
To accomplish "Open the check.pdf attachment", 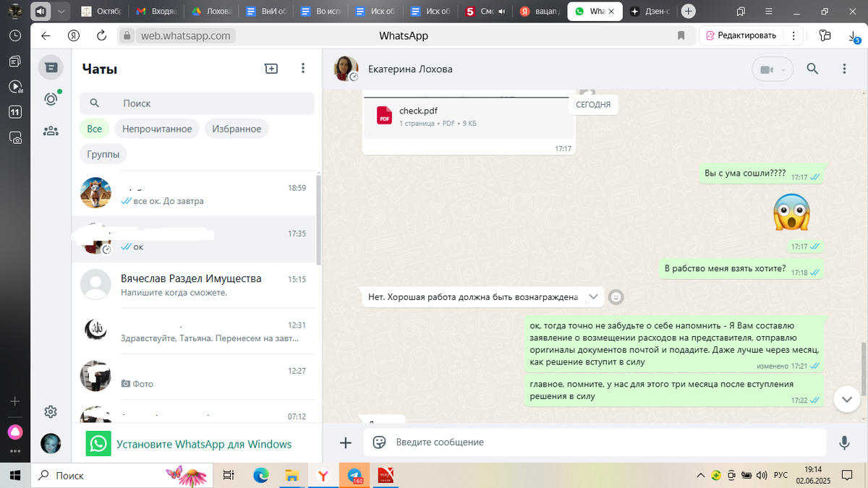I will pos(468,116).
